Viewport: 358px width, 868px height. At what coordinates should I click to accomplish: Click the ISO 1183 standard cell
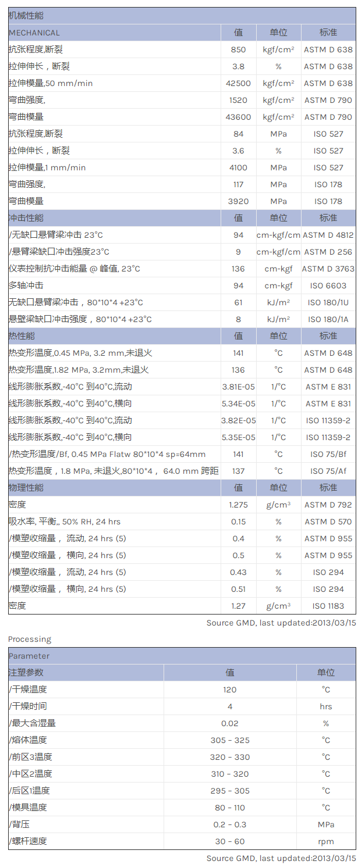point(328,606)
